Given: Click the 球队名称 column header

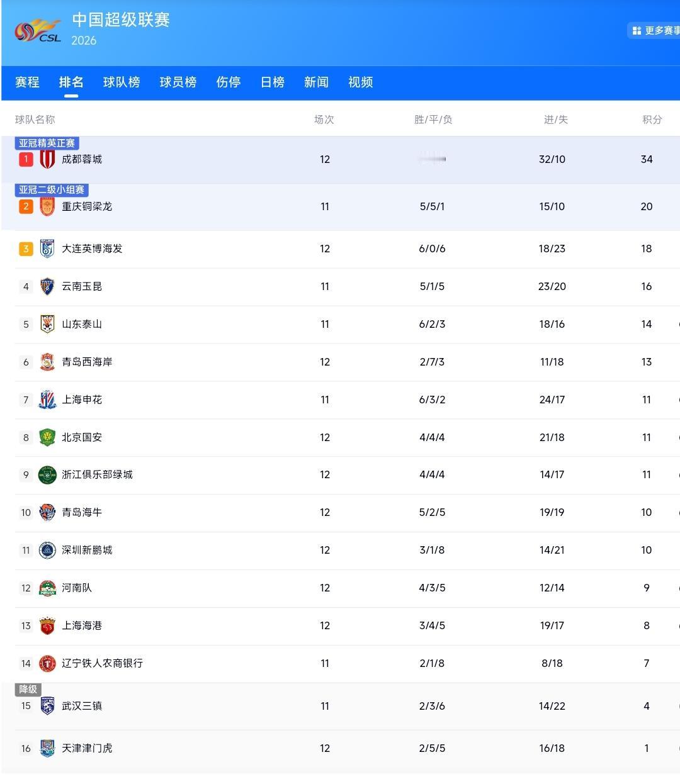Looking at the screenshot, I should 35,120.
